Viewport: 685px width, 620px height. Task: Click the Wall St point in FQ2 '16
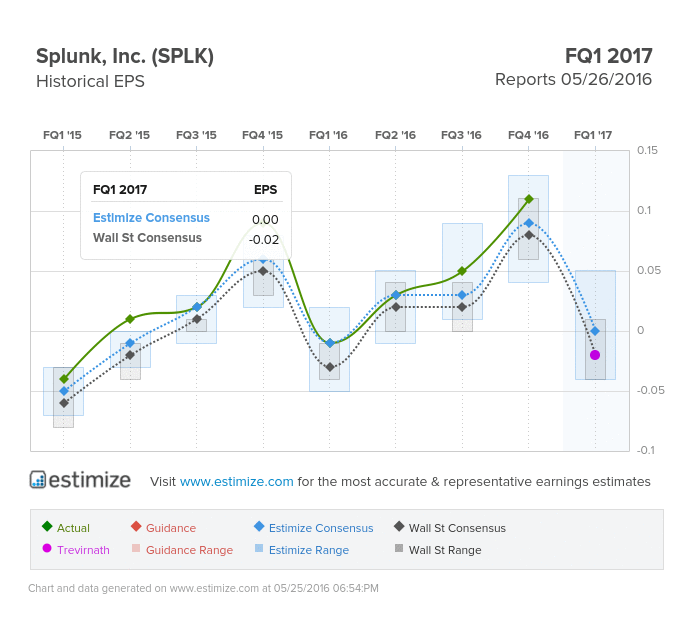coord(396,307)
